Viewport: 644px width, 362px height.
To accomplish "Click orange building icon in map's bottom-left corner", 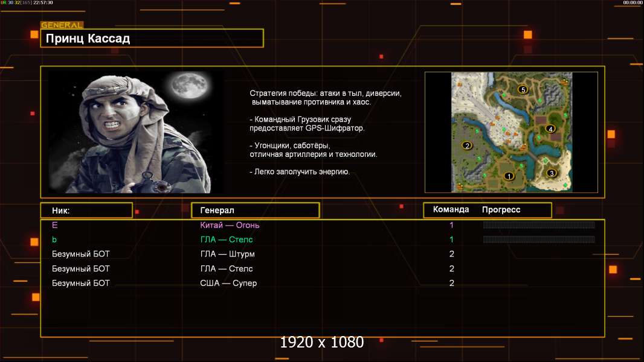I will coord(459,185).
